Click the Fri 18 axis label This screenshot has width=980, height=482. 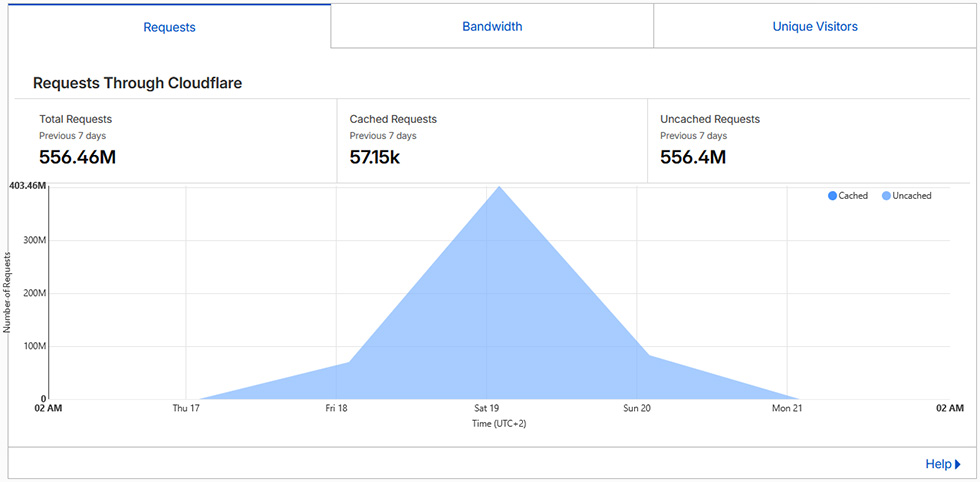[x=336, y=409]
